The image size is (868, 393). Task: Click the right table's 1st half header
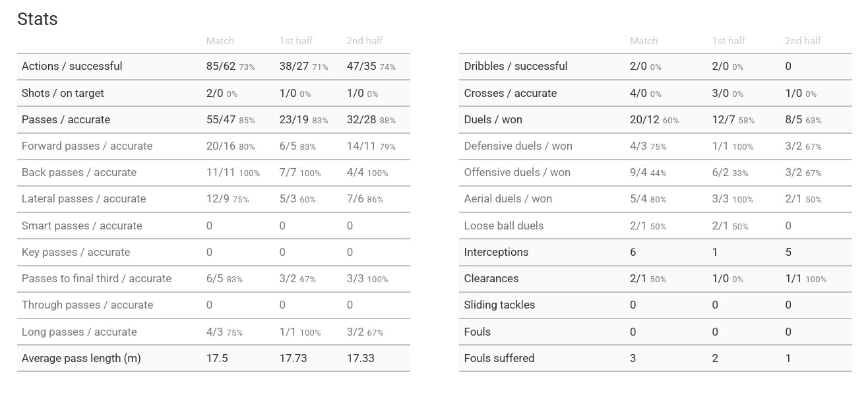[729, 41]
